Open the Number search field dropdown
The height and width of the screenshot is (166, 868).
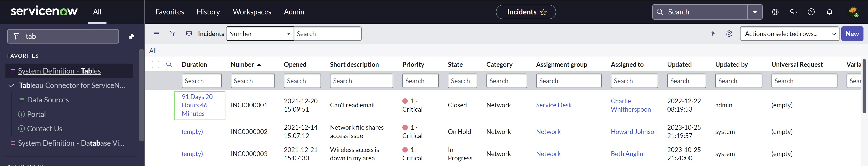tap(259, 34)
